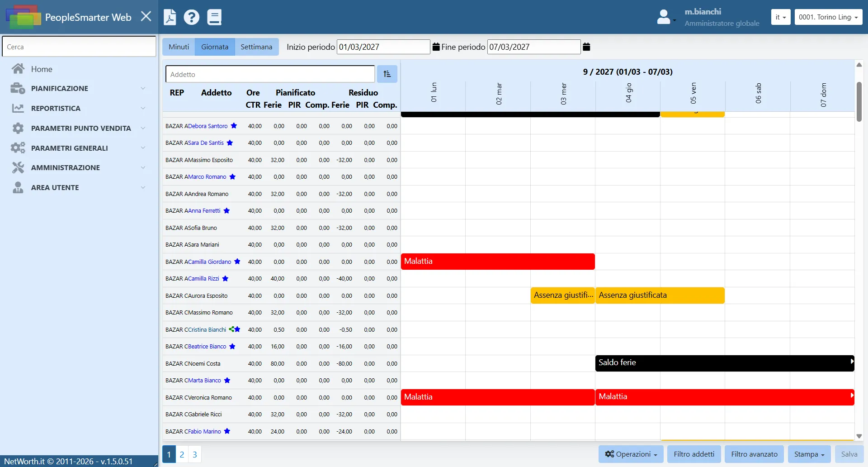Switch view to Settimana

(256, 47)
